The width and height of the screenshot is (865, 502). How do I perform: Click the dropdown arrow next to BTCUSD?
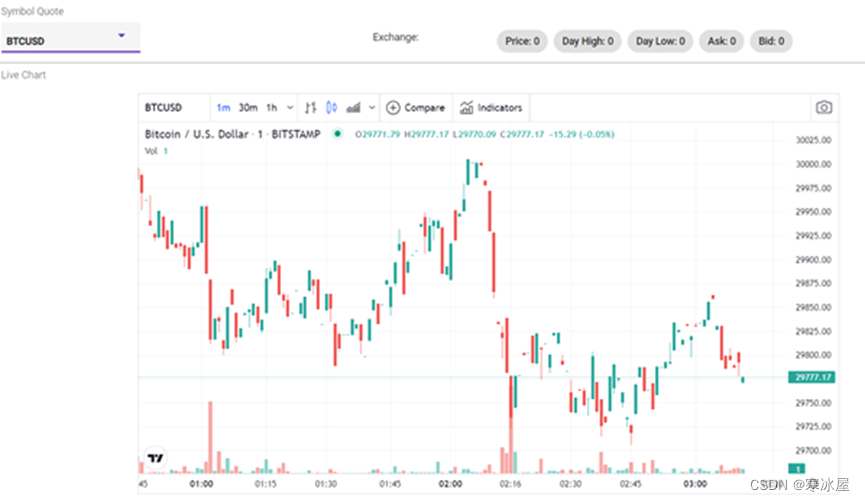tap(121, 35)
